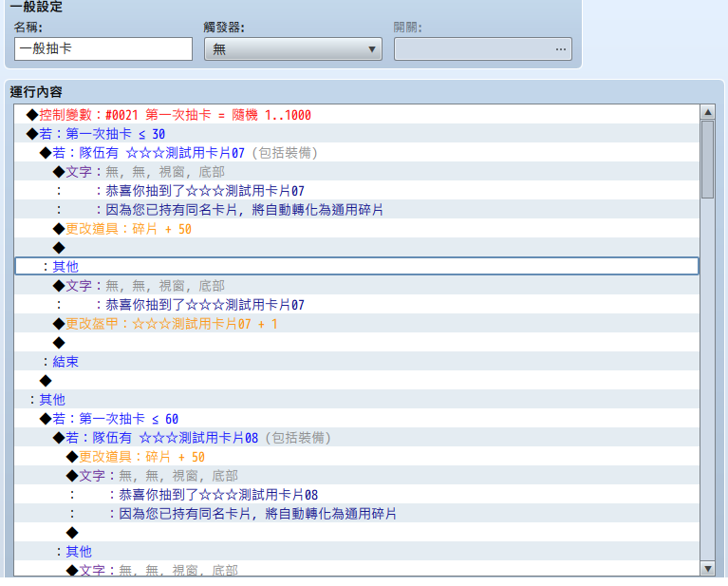Select the line 若:隊伍有 ☆☆☆測試用卡片08
This screenshot has height=586, width=728.
(x=357, y=438)
